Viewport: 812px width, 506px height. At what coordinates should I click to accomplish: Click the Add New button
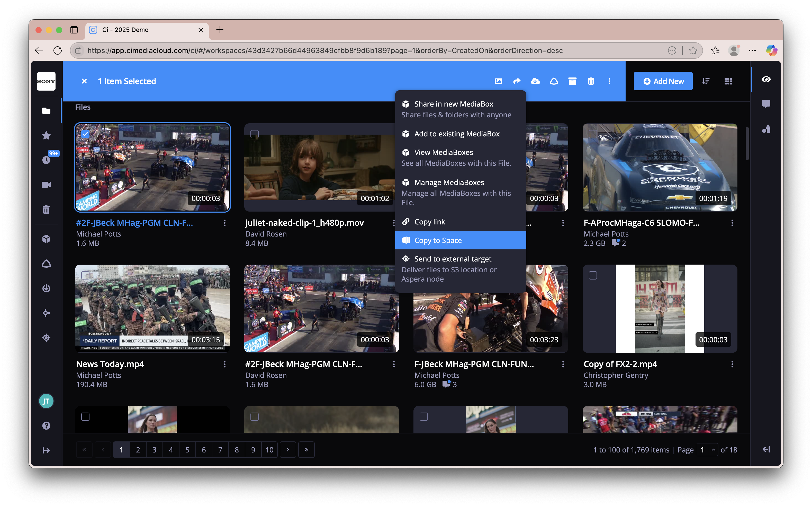[663, 81]
